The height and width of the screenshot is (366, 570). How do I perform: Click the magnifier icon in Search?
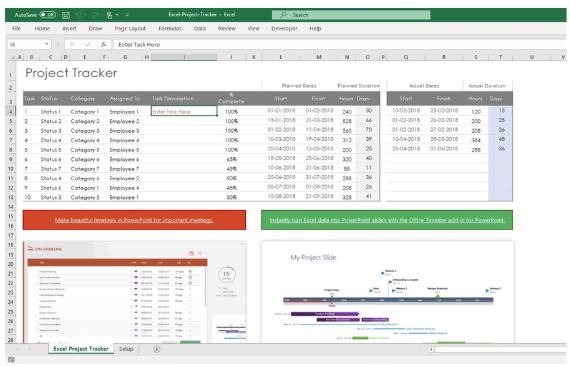(x=283, y=15)
